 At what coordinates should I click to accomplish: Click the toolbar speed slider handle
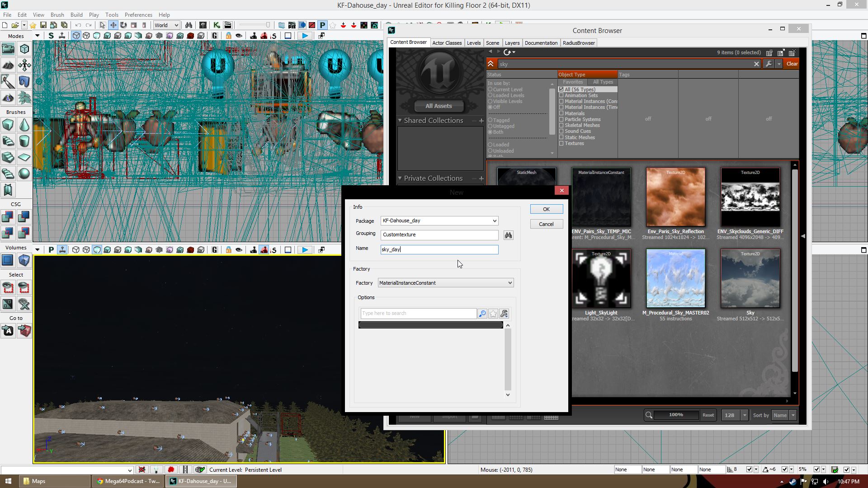click(268, 25)
